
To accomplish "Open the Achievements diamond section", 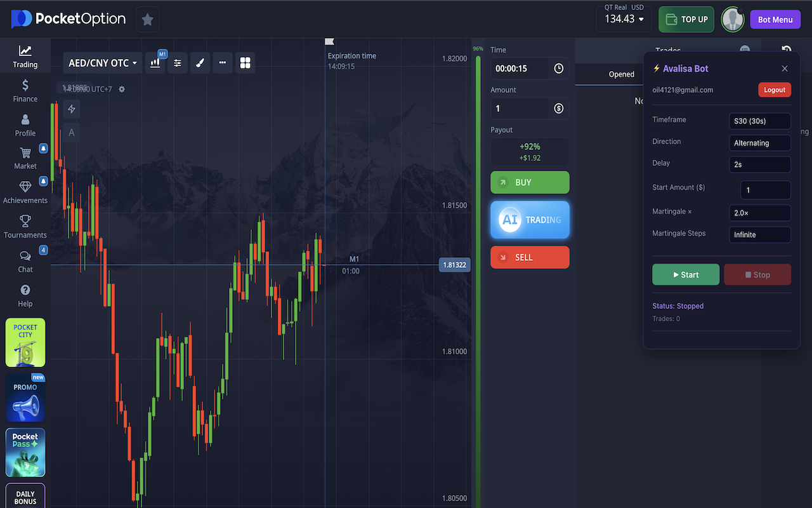I will [x=25, y=192].
